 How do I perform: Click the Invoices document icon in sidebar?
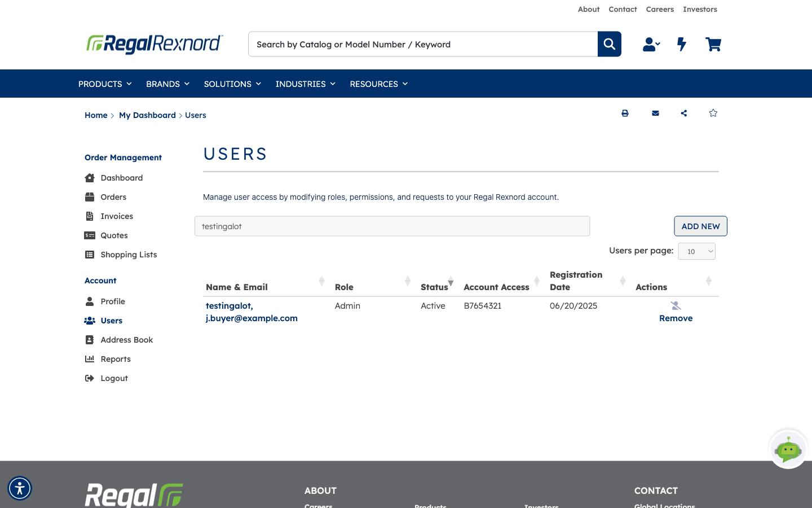(90, 216)
